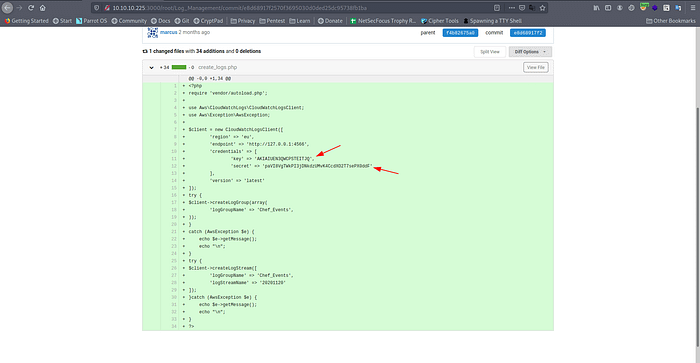This screenshot has height=363, width=700.
Task: Open parent commit f4b82675a0
Action: point(460,33)
